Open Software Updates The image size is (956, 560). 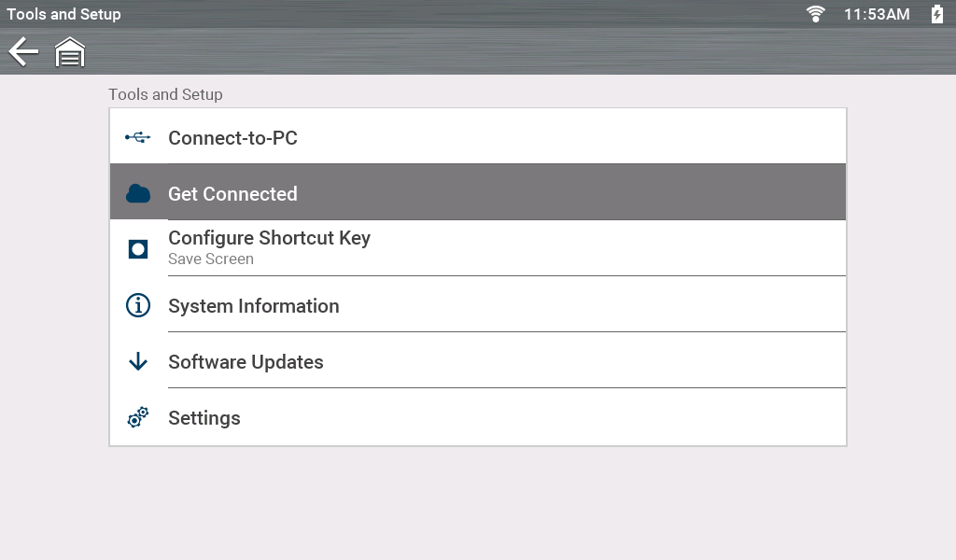(246, 362)
